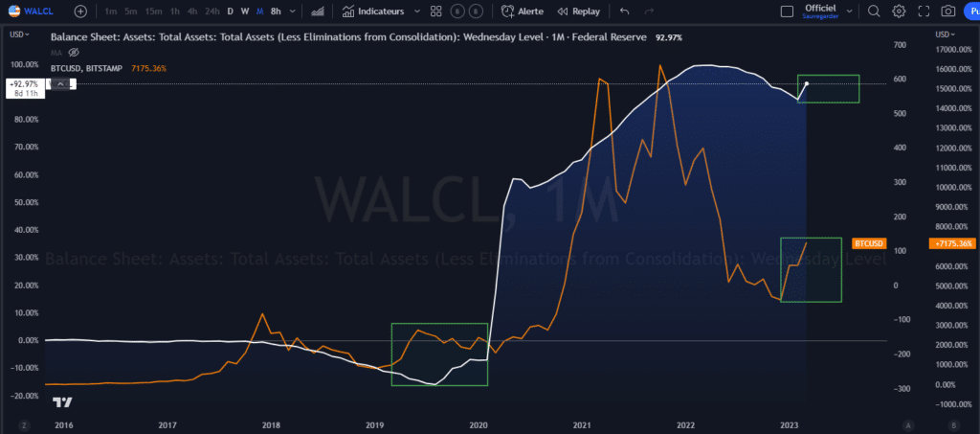Open the layout setup square icon
This screenshot has width=980, height=434.
click(x=788, y=11)
